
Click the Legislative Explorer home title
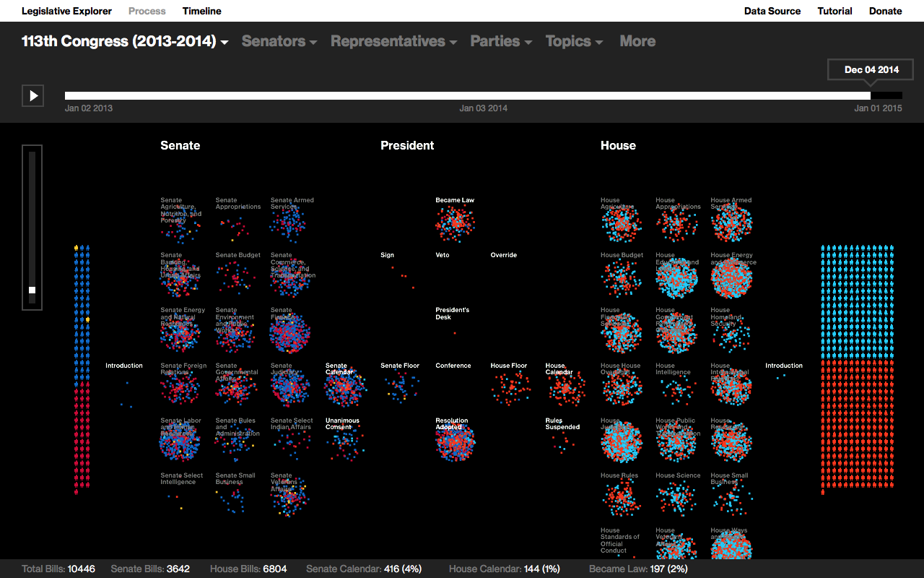(66, 11)
